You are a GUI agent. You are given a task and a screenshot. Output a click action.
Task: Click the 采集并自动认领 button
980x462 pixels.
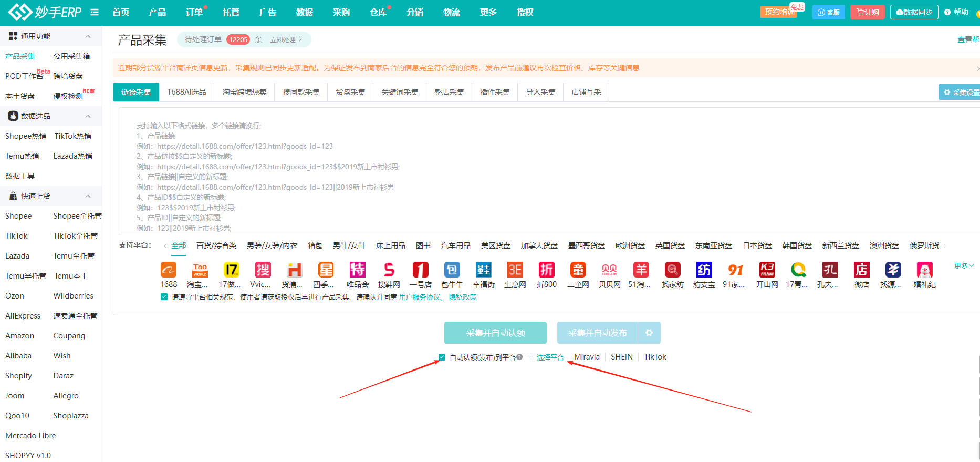point(495,333)
